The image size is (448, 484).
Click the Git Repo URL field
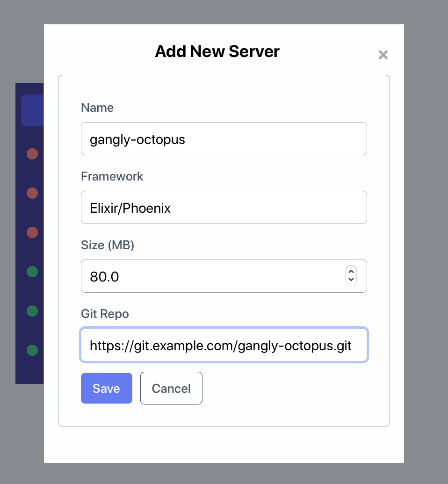tap(224, 345)
